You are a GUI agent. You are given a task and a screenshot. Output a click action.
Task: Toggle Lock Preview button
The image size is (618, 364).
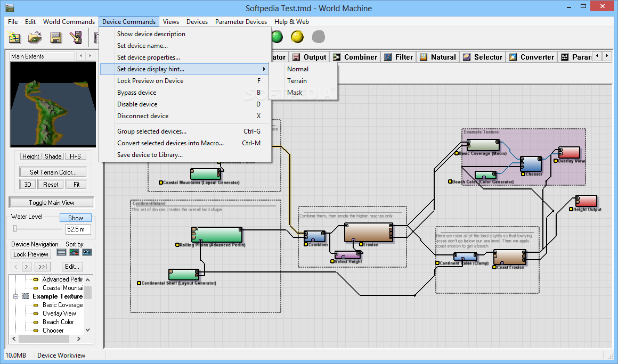click(31, 254)
